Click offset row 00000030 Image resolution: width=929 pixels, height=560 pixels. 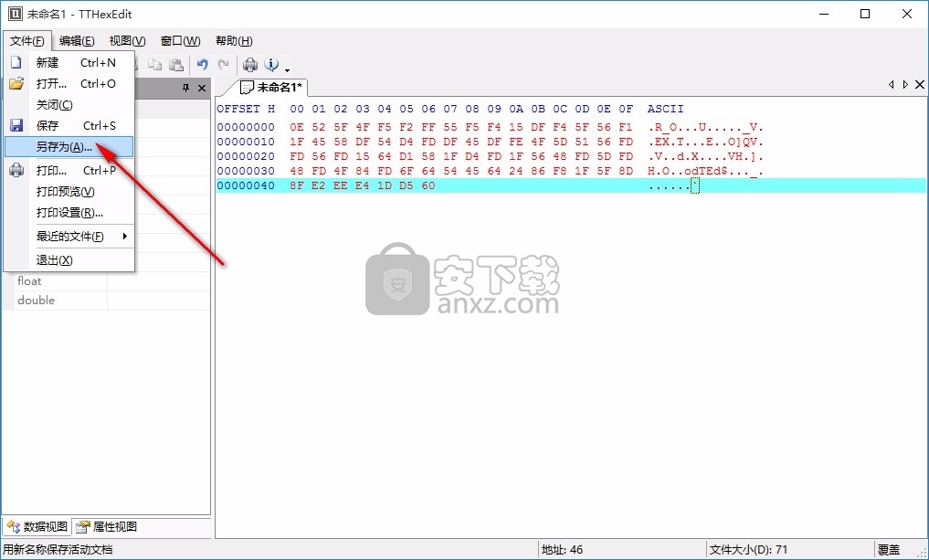(246, 171)
